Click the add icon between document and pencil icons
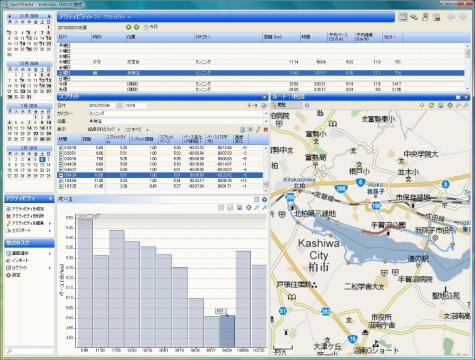 [x=250, y=129]
